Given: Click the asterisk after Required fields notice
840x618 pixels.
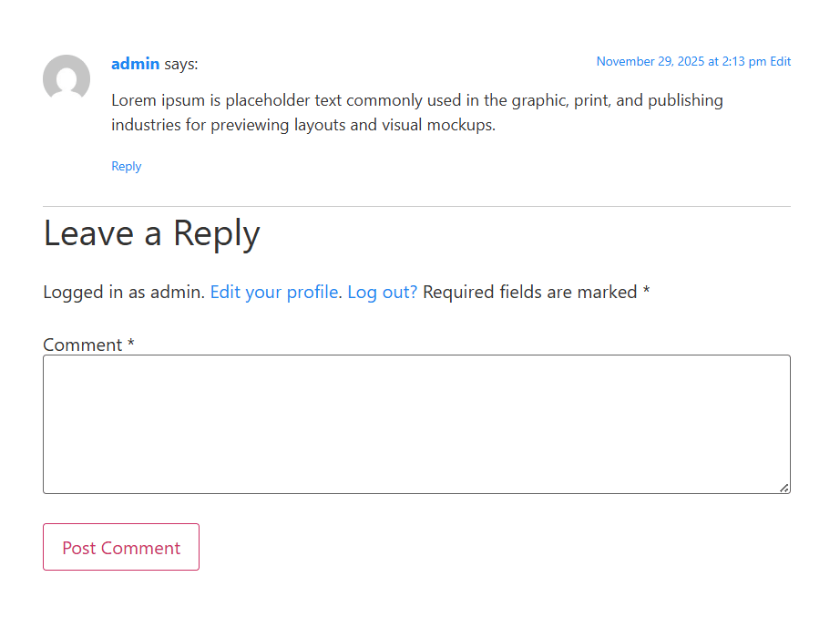Looking at the screenshot, I should click(646, 292).
